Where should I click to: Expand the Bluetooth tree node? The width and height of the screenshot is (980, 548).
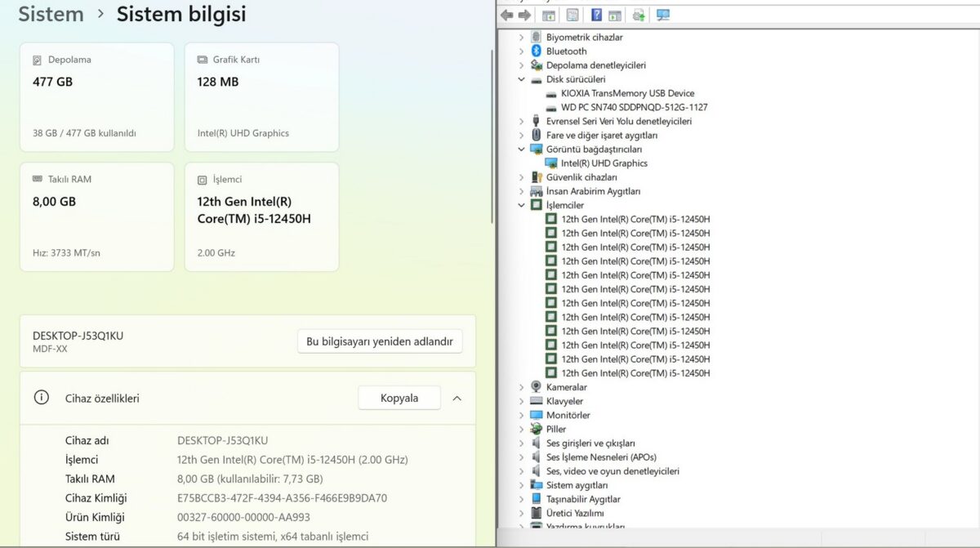point(522,51)
